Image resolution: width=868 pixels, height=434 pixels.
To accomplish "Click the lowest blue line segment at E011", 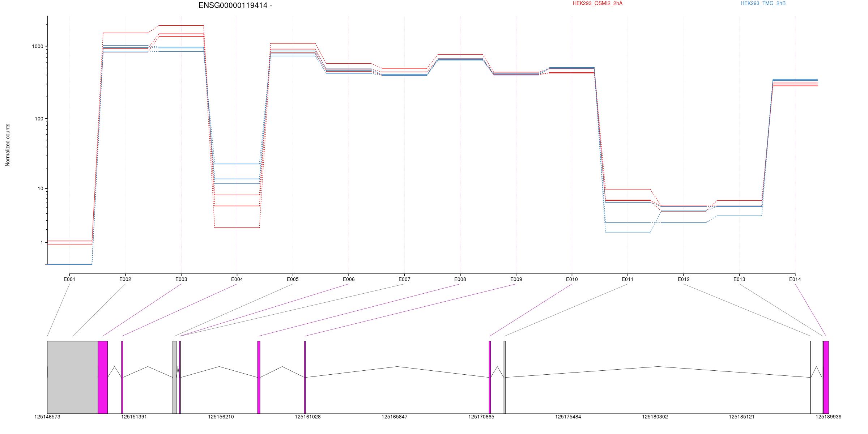I will [627, 232].
